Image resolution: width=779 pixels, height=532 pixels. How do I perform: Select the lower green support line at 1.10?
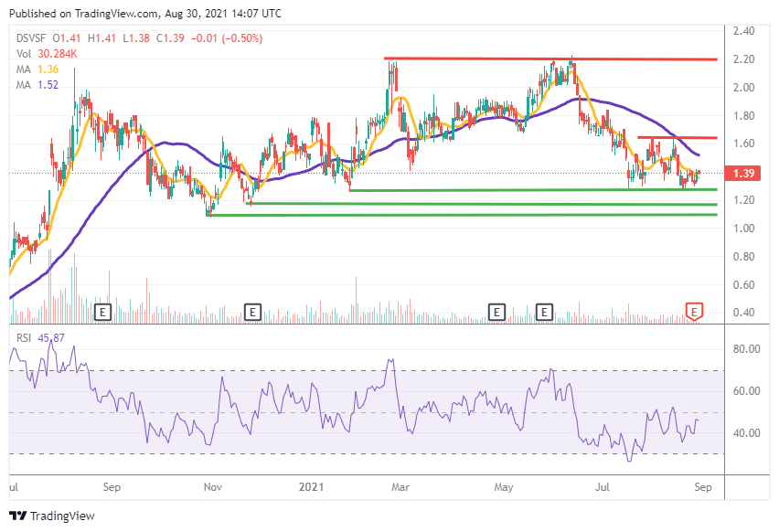click(x=457, y=217)
